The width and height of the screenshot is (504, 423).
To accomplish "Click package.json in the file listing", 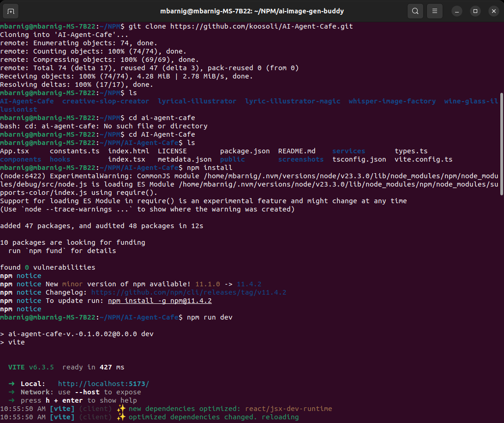I will 245,151.
